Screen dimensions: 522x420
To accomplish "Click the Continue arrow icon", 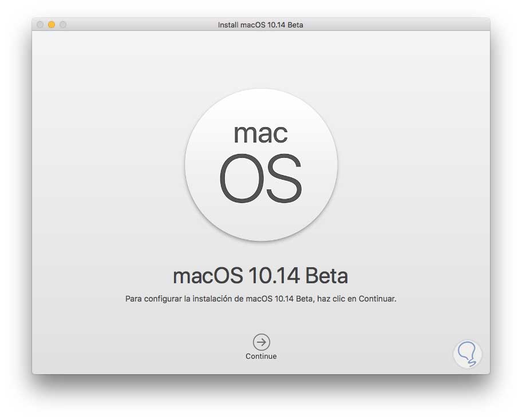I will [262, 342].
